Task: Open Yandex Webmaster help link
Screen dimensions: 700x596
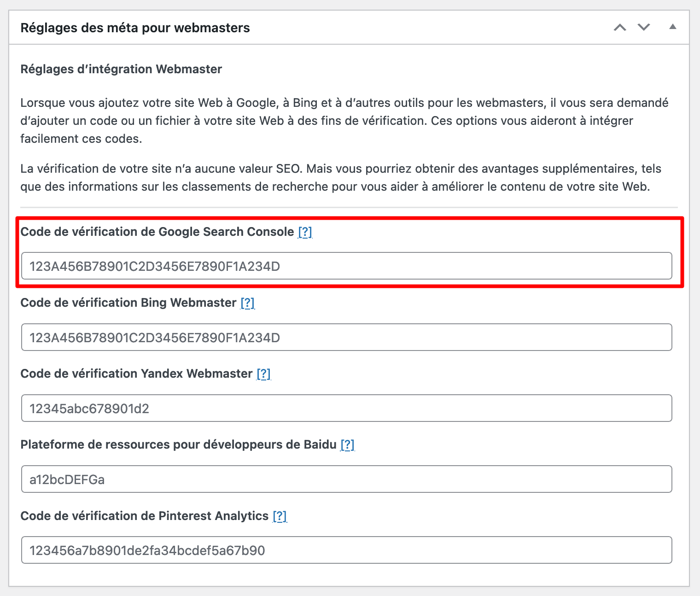Action: tap(263, 374)
